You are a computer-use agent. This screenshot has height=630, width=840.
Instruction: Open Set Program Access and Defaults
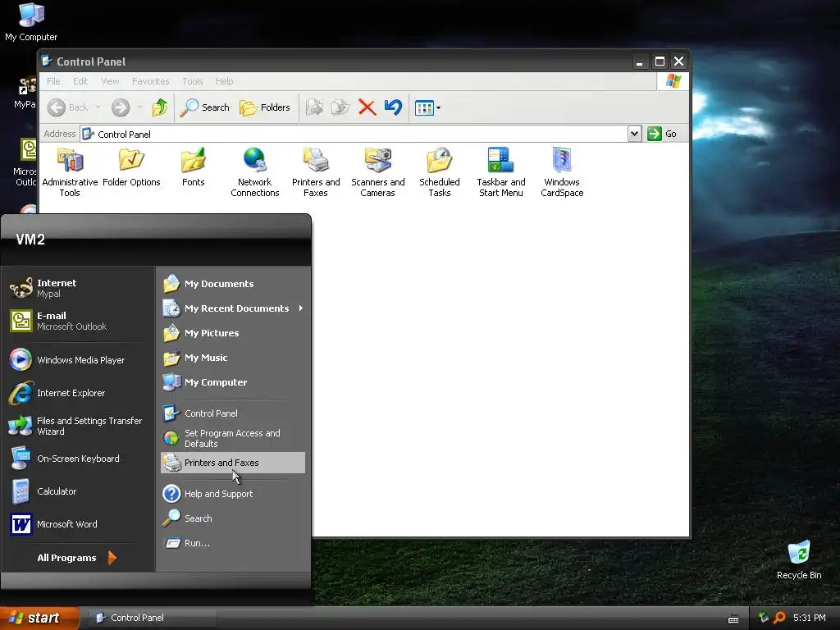click(x=233, y=438)
